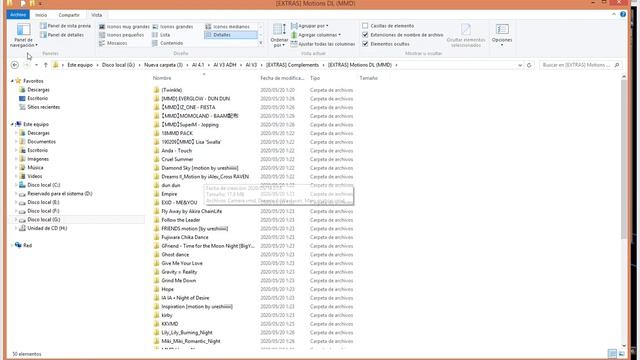Choose Mosaicos layout
Image resolution: width=640 pixels, height=360 pixels.
(x=113, y=43)
